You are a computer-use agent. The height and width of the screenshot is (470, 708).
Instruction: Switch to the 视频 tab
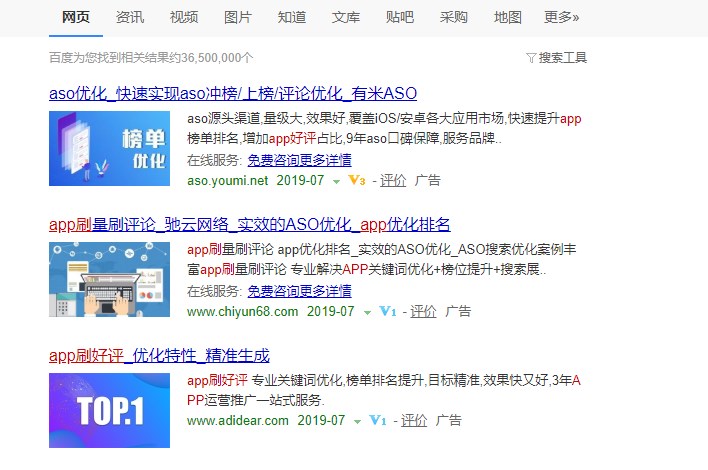pyautogui.click(x=184, y=17)
